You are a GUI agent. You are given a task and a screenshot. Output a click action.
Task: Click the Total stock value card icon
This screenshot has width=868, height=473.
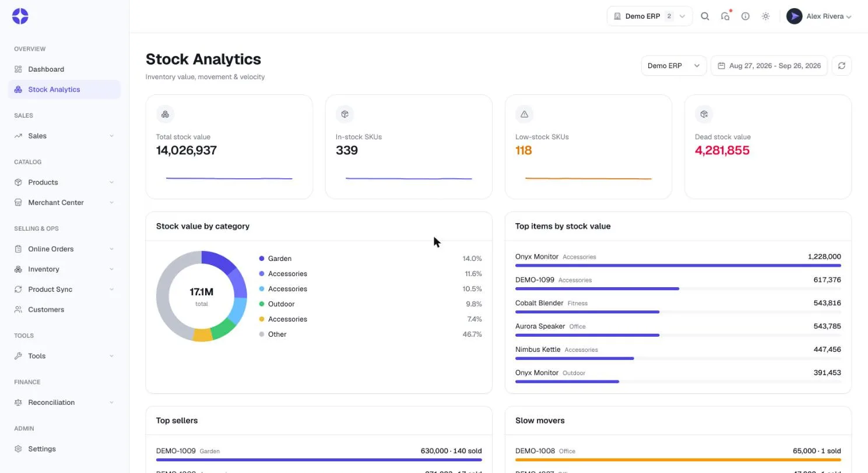166,114
